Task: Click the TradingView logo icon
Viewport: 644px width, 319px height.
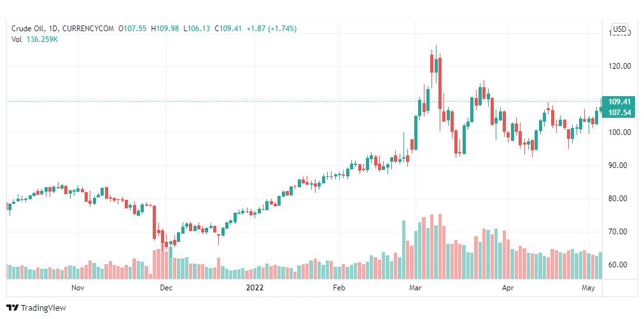Action: click(x=13, y=308)
